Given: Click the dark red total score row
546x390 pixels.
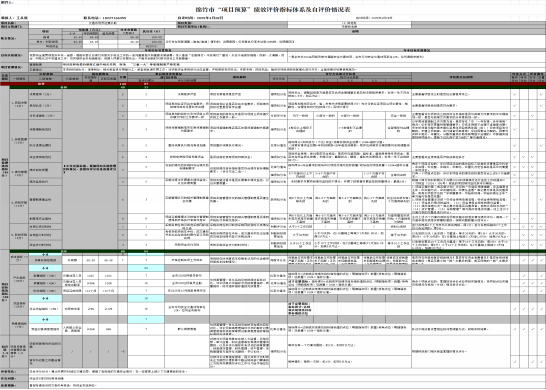Looking at the screenshot, I should coord(273,84).
